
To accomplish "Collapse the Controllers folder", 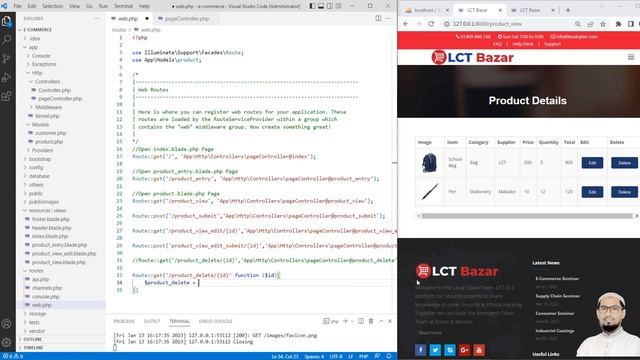I will 47,82.
